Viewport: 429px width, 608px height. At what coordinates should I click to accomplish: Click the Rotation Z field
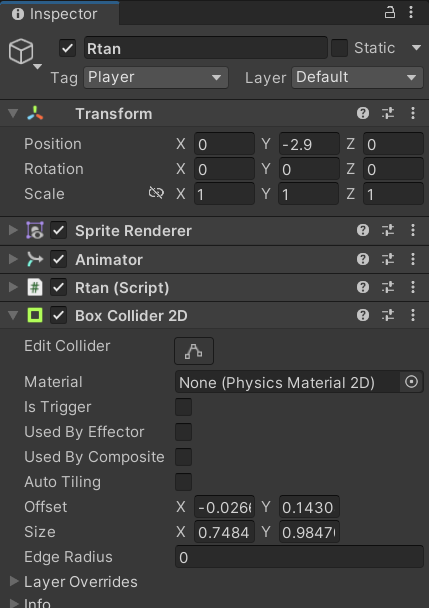(x=393, y=169)
